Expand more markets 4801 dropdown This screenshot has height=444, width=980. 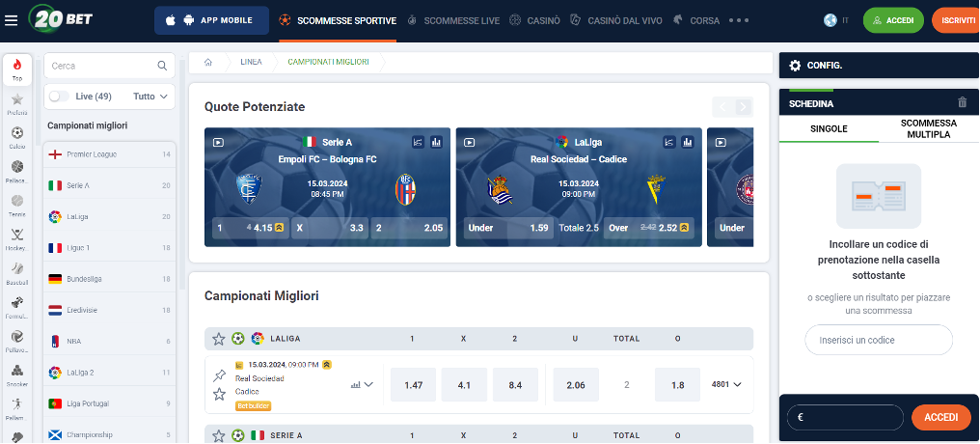[x=726, y=384]
